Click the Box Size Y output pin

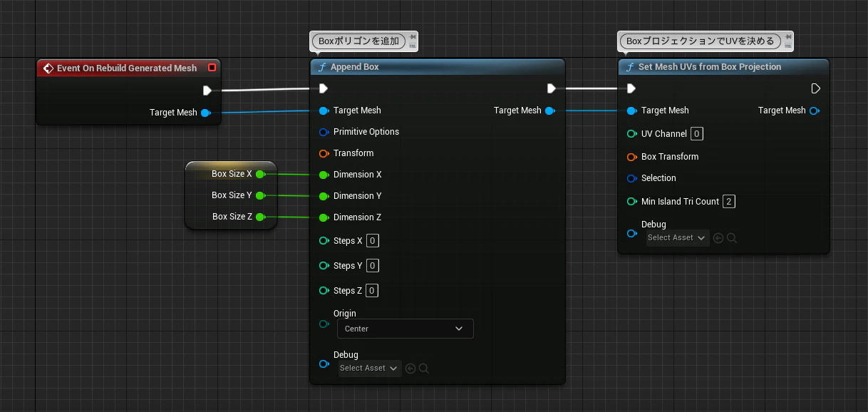pyautogui.click(x=260, y=195)
